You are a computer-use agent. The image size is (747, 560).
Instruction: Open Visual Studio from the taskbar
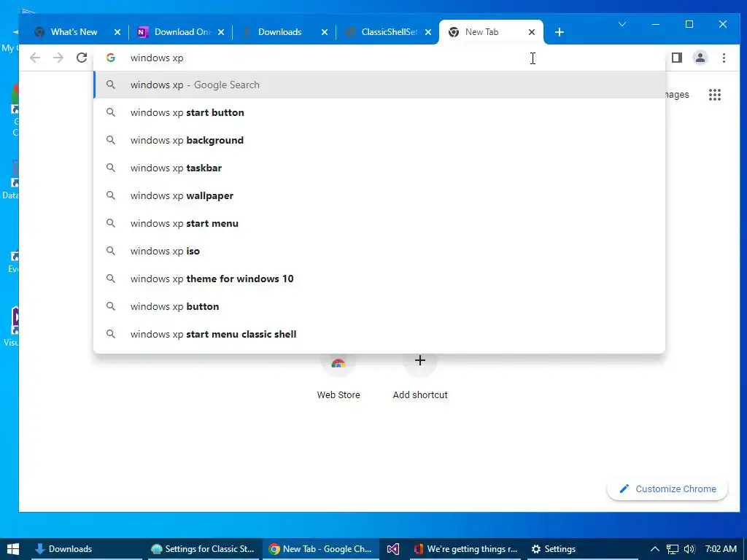(x=393, y=549)
